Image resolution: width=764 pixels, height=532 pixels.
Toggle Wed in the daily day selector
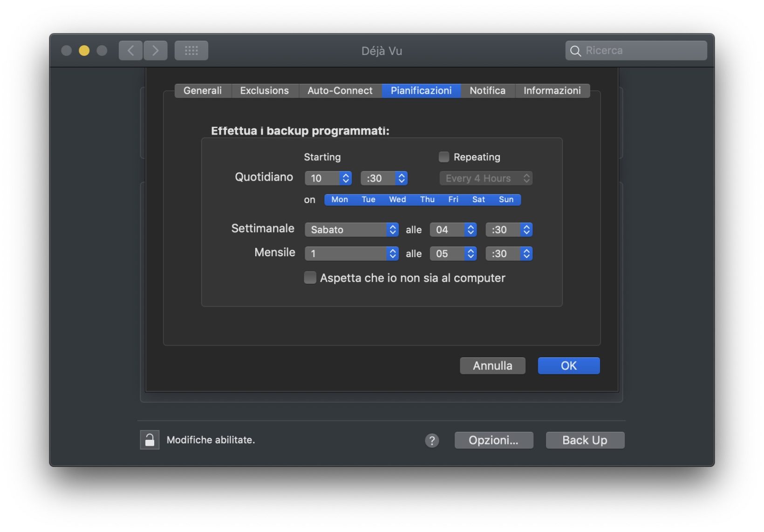[397, 199]
